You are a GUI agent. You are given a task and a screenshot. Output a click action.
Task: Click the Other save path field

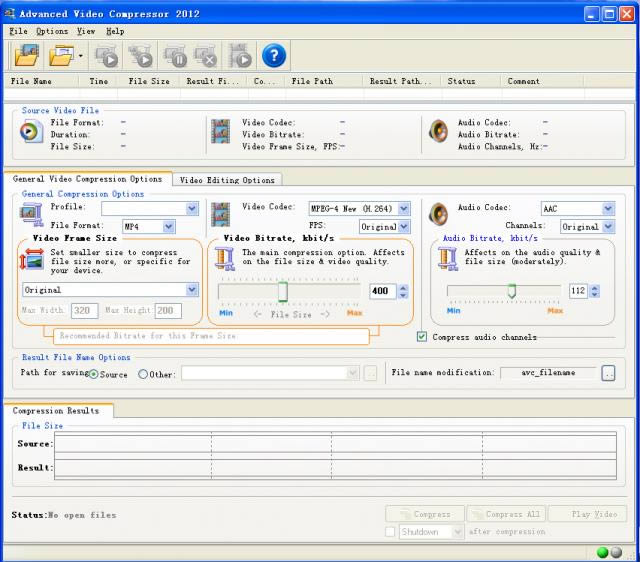pyautogui.click(x=270, y=373)
